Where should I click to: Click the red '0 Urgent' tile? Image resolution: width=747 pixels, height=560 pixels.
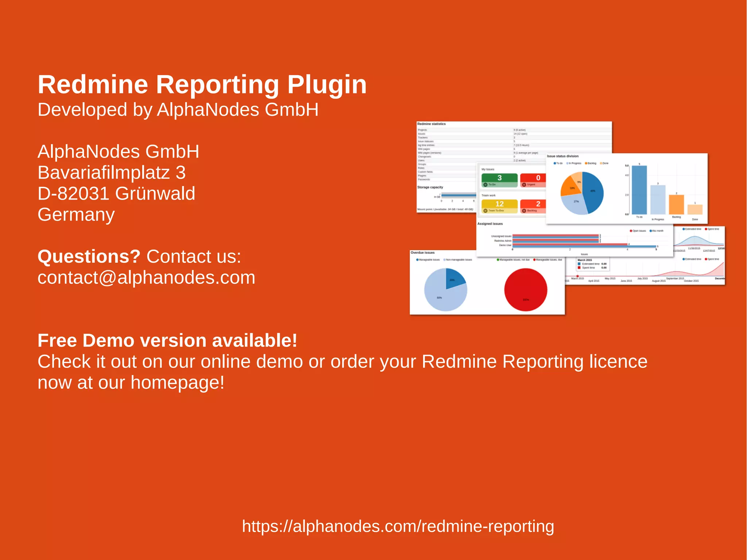[x=533, y=180]
